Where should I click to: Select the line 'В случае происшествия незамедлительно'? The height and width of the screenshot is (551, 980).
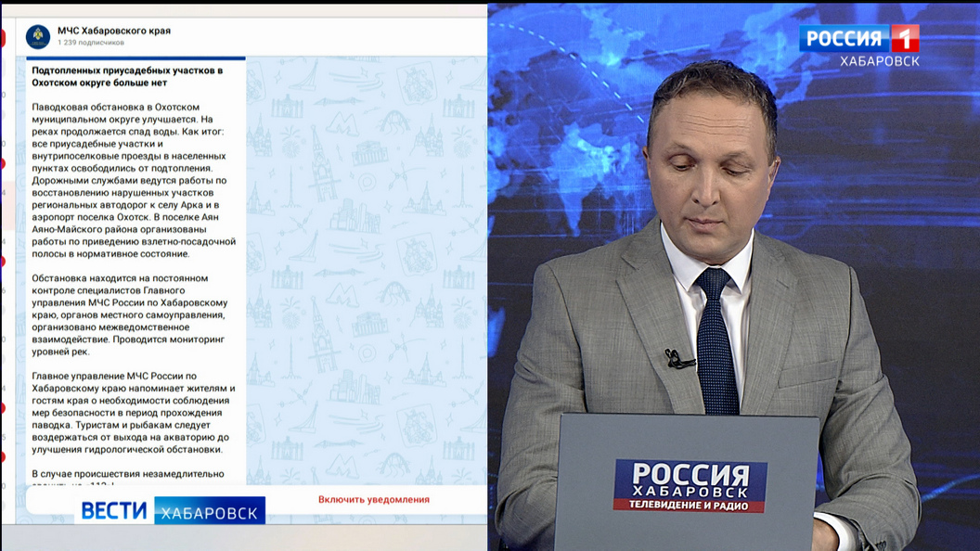pyautogui.click(x=127, y=473)
